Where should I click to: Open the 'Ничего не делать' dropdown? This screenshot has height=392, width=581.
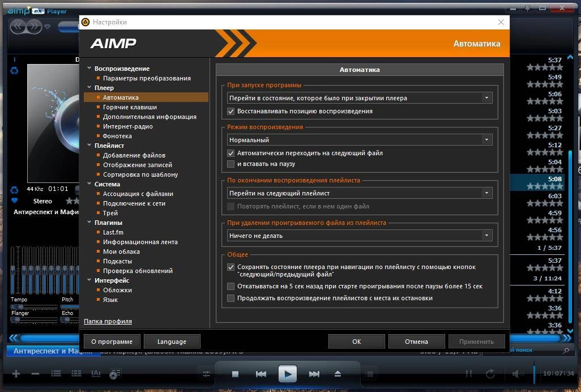coord(359,235)
